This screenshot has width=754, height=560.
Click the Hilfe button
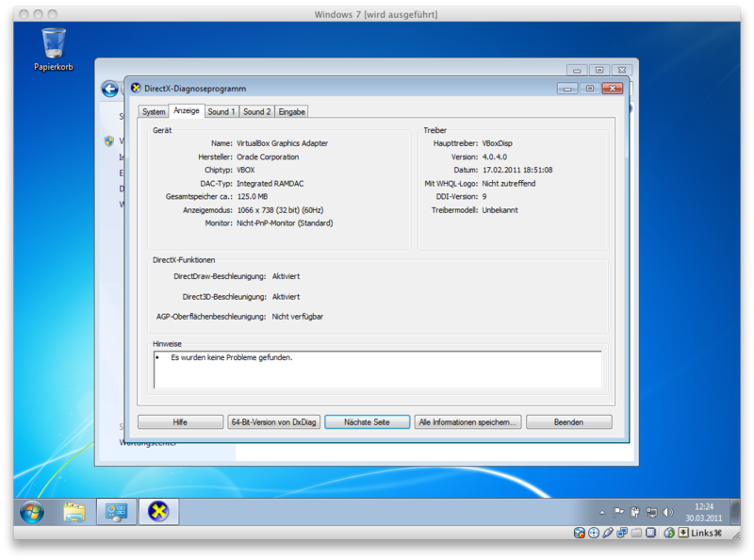pyautogui.click(x=180, y=422)
